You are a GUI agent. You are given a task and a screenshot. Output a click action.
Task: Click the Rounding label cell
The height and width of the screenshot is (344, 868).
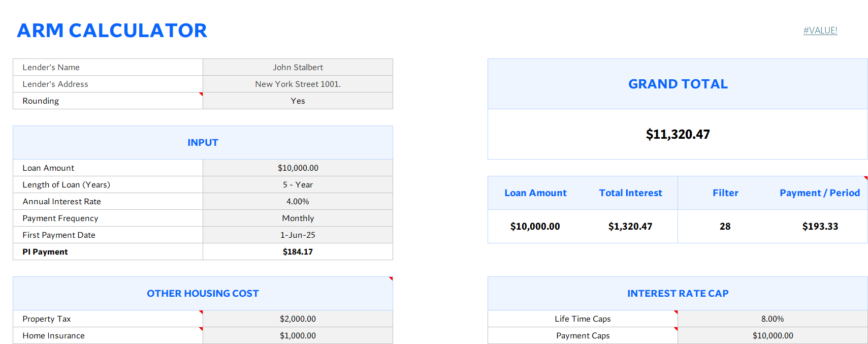point(108,101)
